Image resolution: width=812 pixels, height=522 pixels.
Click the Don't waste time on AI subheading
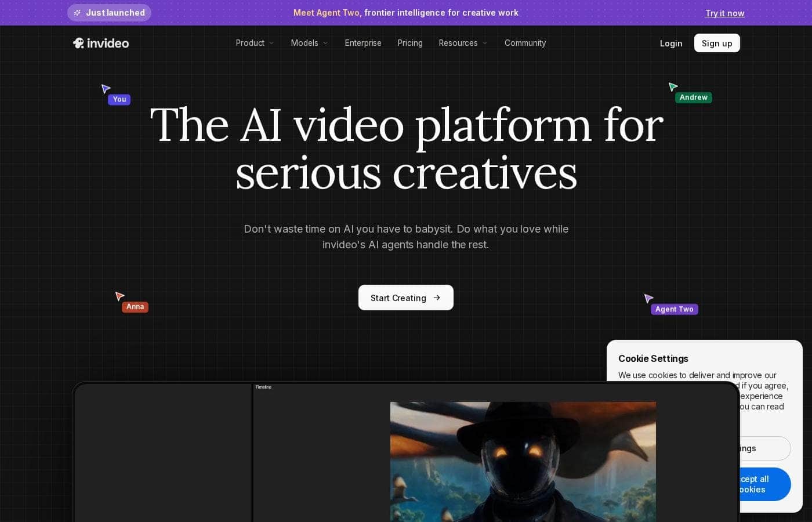(406, 237)
